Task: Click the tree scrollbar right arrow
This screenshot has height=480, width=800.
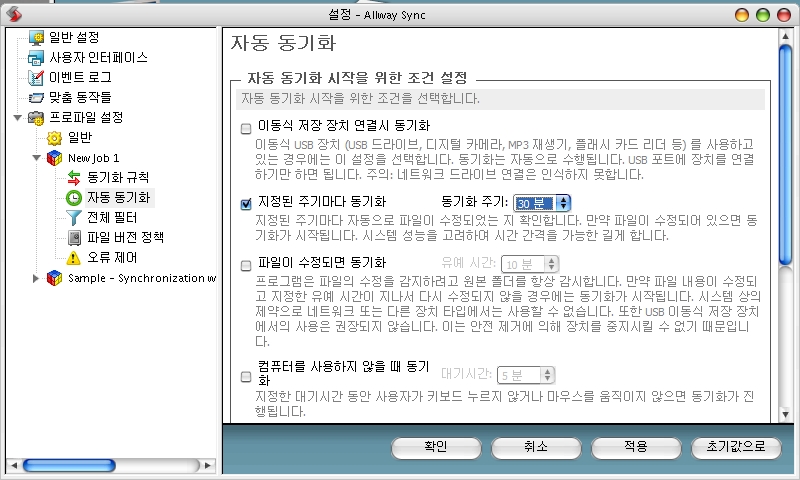Action: point(208,465)
